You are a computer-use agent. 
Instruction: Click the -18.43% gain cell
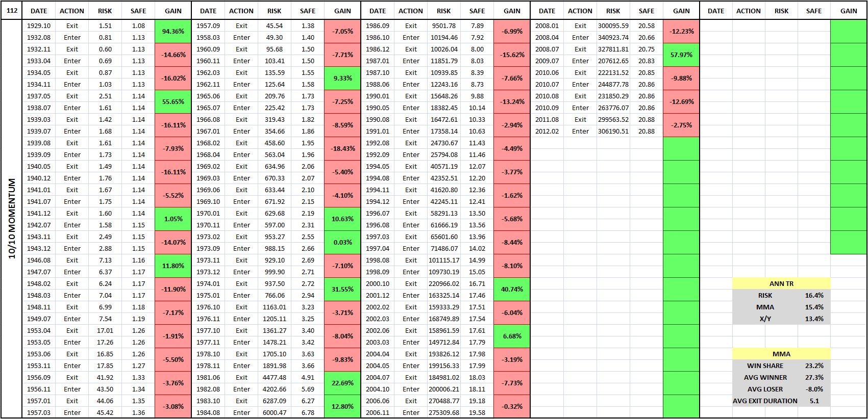click(x=342, y=149)
